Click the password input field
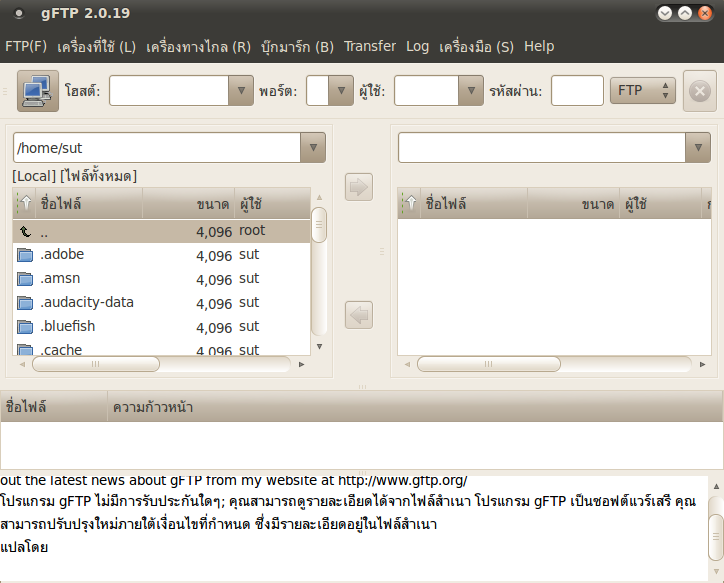The image size is (724, 583). 577,90
